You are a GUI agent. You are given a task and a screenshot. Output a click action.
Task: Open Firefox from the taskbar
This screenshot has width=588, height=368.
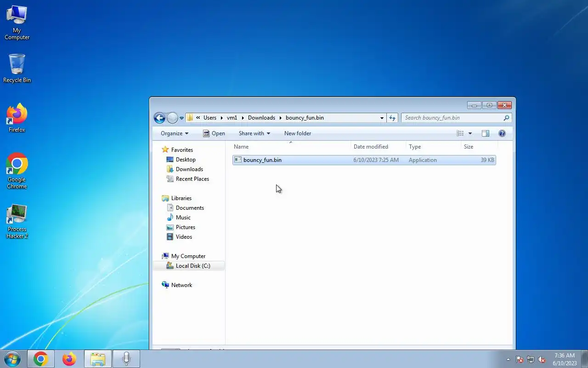[x=69, y=359]
